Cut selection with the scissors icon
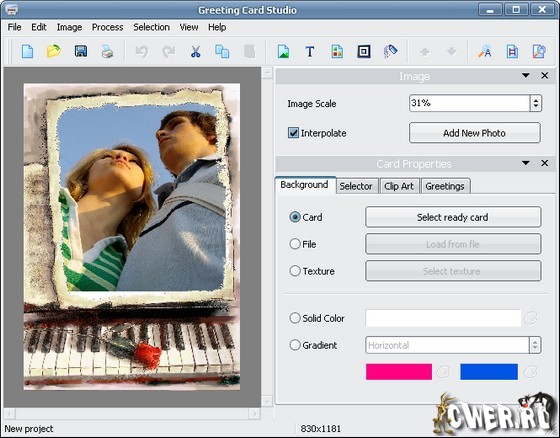560x438 pixels. 195,51
